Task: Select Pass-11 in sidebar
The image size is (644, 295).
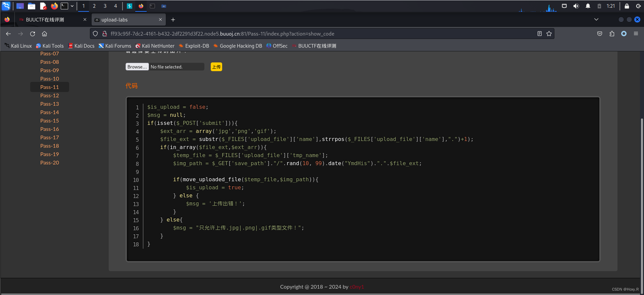Action: [50, 87]
